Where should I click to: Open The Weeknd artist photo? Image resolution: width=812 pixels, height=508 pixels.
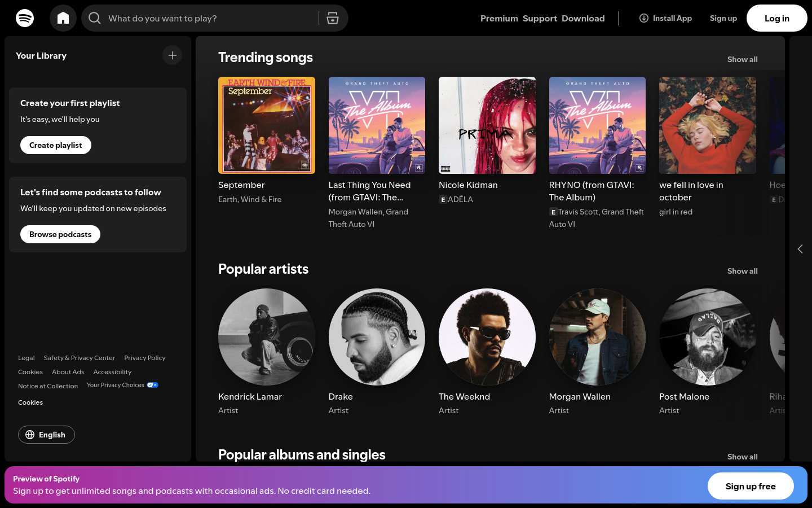pyautogui.click(x=487, y=337)
